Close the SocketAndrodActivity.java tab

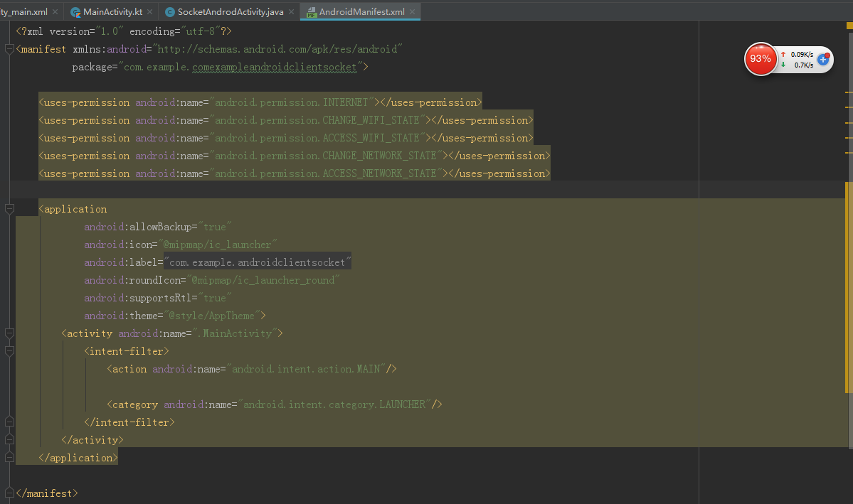(x=291, y=11)
